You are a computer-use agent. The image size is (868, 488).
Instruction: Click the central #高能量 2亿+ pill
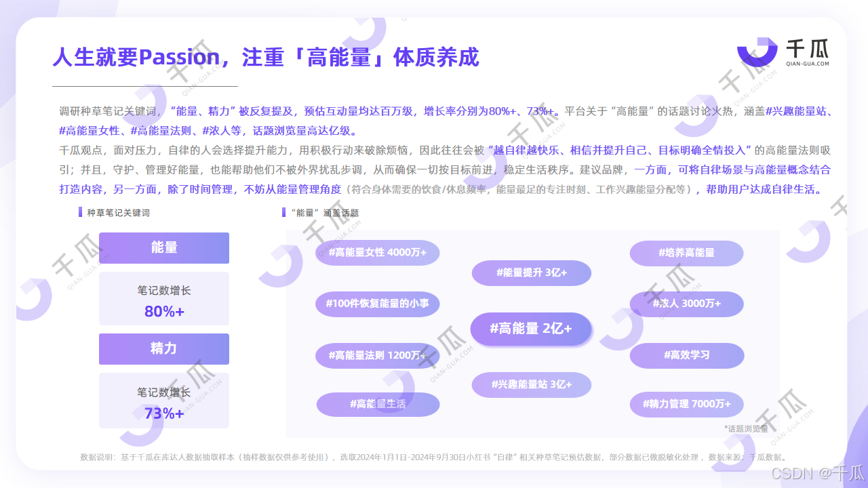pyautogui.click(x=531, y=329)
